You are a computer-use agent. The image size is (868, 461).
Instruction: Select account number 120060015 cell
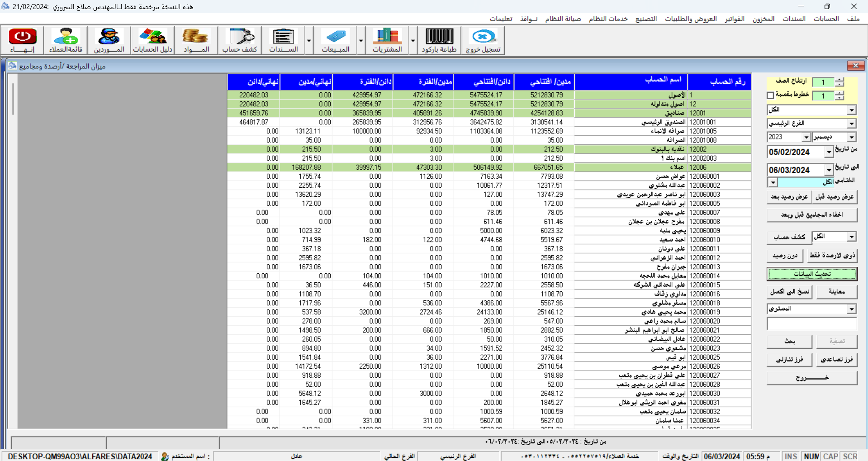[x=719, y=285]
